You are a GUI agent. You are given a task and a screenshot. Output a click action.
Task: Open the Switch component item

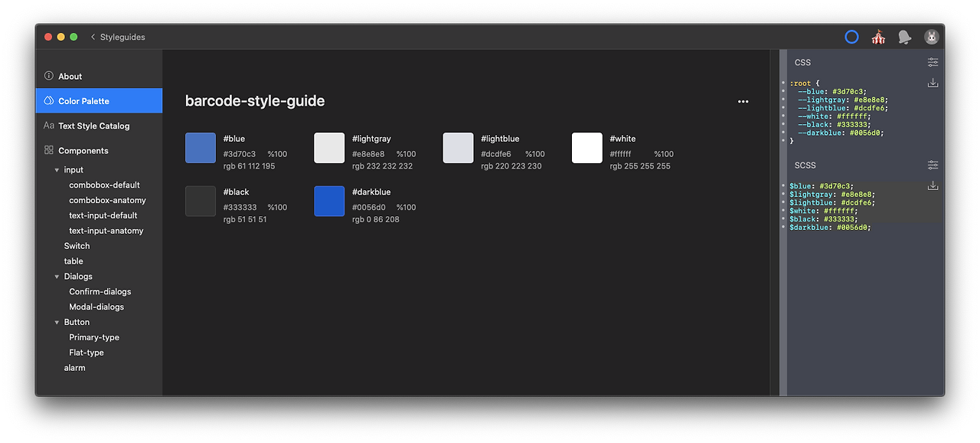tap(77, 246)
